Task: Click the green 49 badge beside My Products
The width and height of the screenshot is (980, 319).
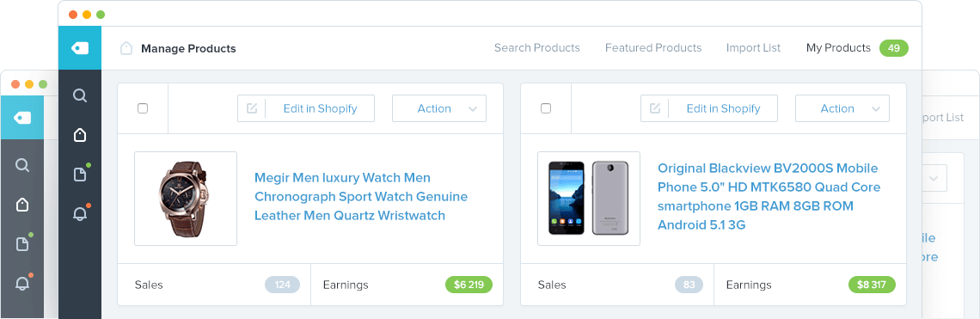Action: [894, 47]
